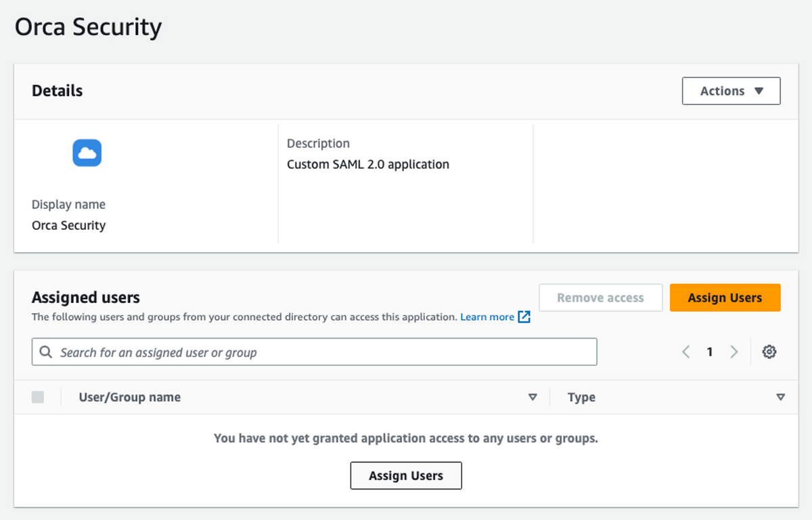The image size is (812, 520).
Task: Go to next page chevron
Action: pyautogui.click(x=734, y=352)
